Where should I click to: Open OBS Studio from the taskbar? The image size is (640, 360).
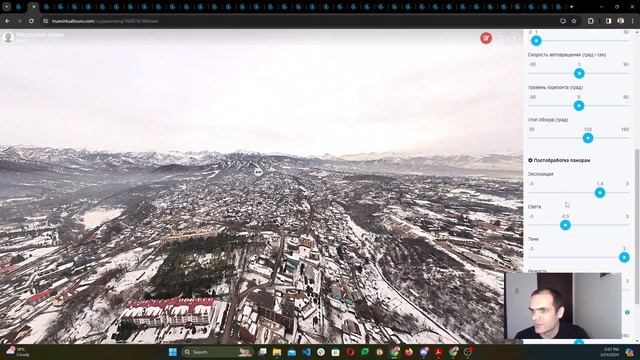(468, 352)
